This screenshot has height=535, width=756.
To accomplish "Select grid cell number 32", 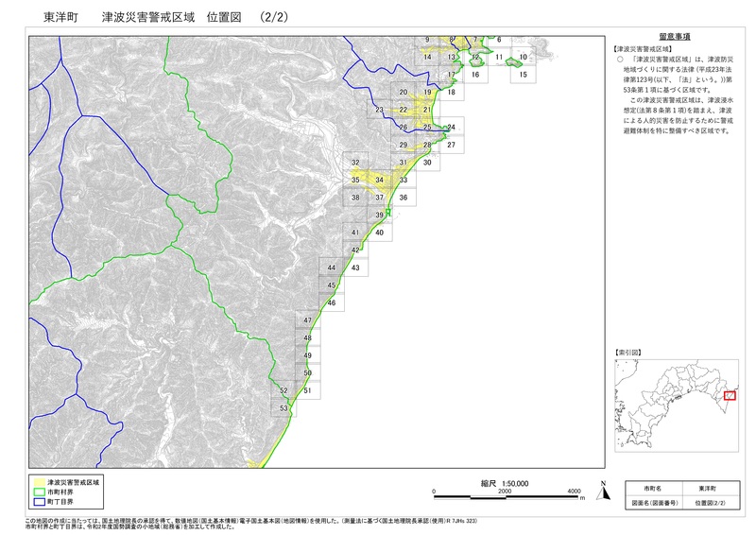I will (x=355, y=163).
